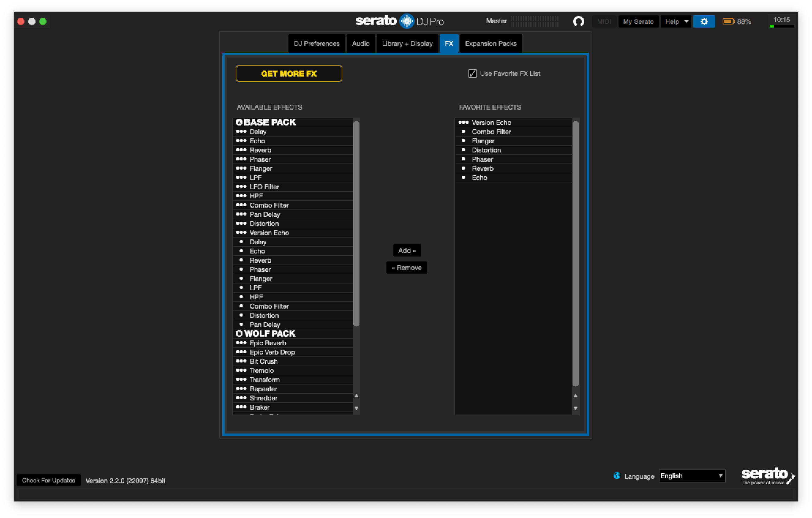
Task: Click favorite effects scroll up arrow
Action: coord(576,396)
